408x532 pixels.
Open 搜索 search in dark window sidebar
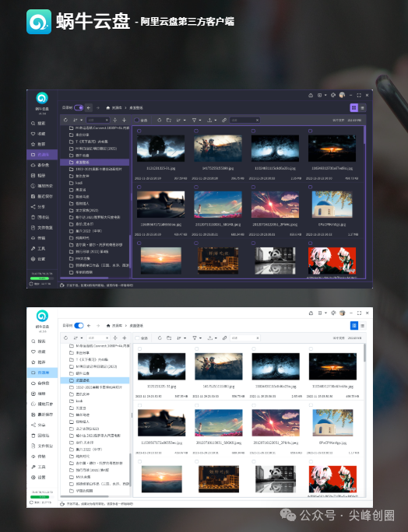pos(38,124)
